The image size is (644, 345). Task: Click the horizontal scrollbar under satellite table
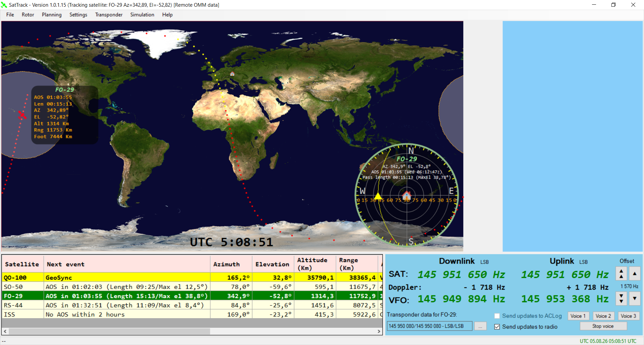pos(192,331)
